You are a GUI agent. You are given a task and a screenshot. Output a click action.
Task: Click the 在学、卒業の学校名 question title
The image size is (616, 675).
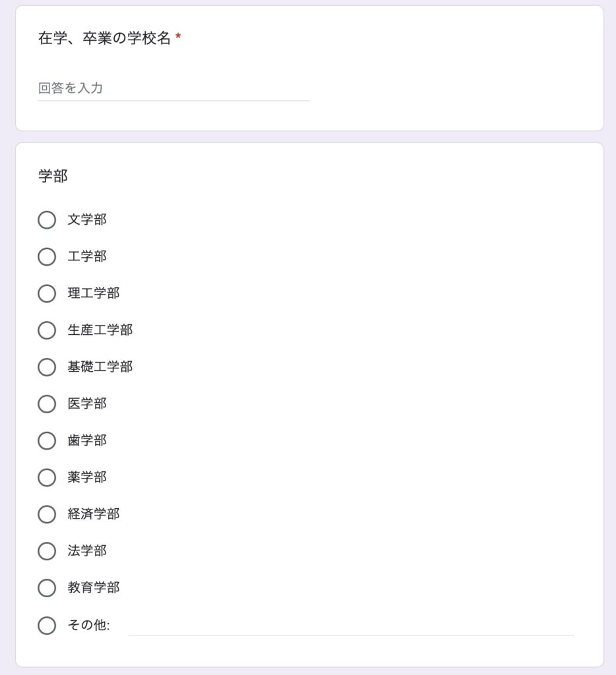click(x=104, y=38)
